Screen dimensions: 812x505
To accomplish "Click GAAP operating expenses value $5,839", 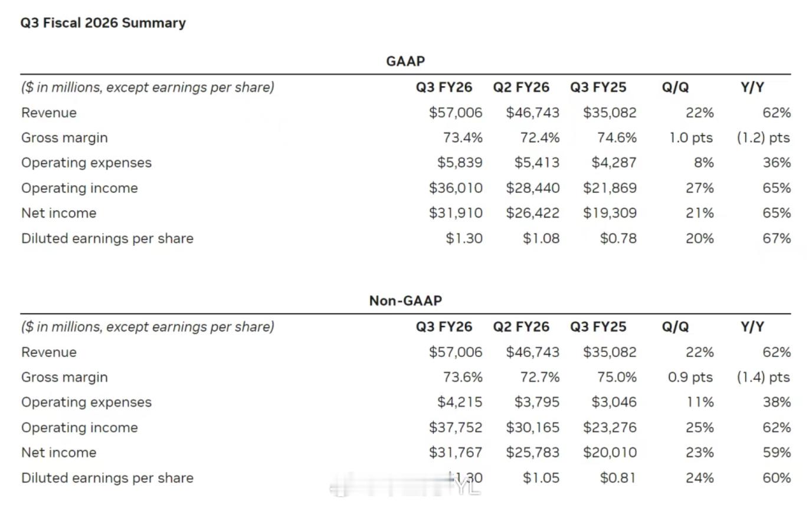I will click(x=460, y=163).
